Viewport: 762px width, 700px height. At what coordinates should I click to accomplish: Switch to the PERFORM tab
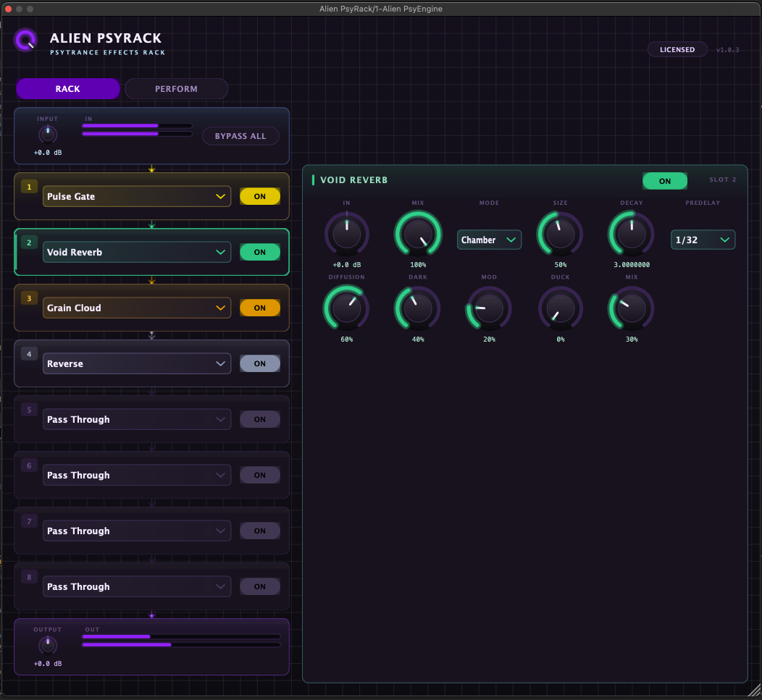(176, 89)
